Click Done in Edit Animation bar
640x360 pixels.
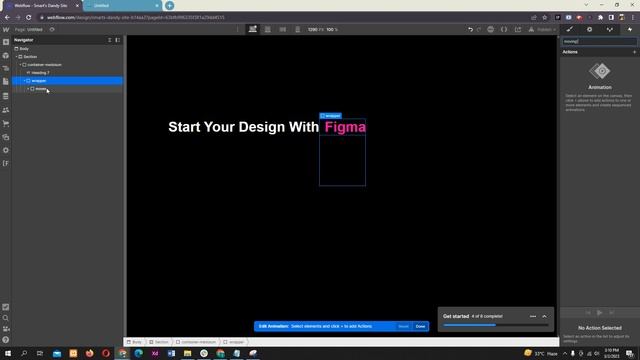click(x=420, y=327)
